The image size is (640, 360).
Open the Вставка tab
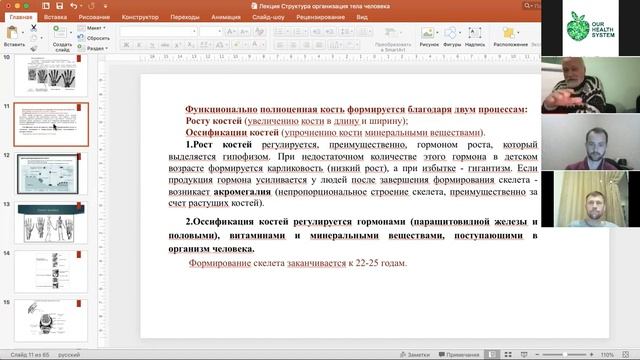[x=55, y=17]
